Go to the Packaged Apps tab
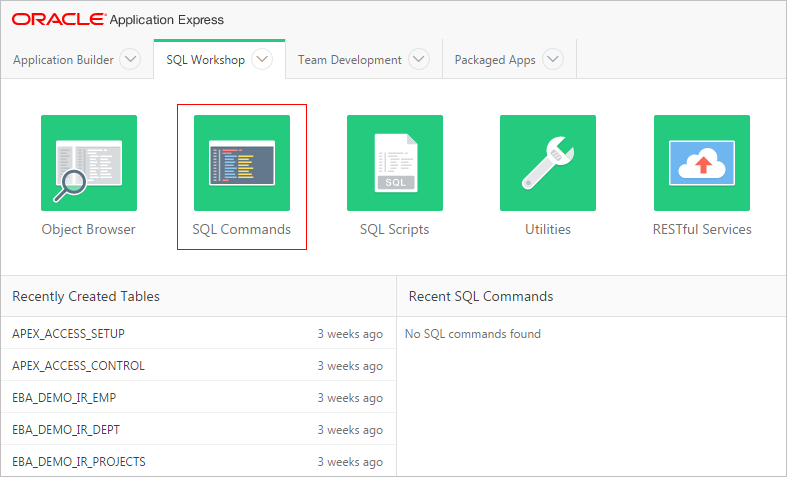This screenshot has height=477, width=787. pyautogui.click(x=495, y=60)
